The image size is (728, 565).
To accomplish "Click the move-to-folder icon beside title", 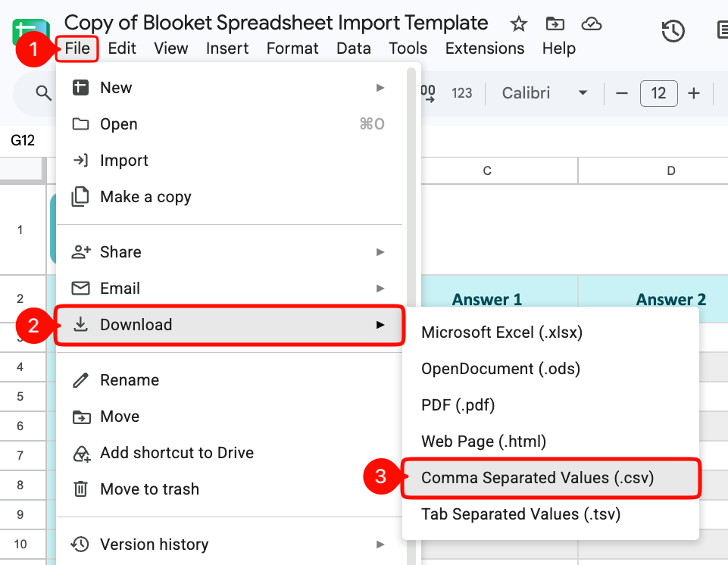I will pos(555,23).
